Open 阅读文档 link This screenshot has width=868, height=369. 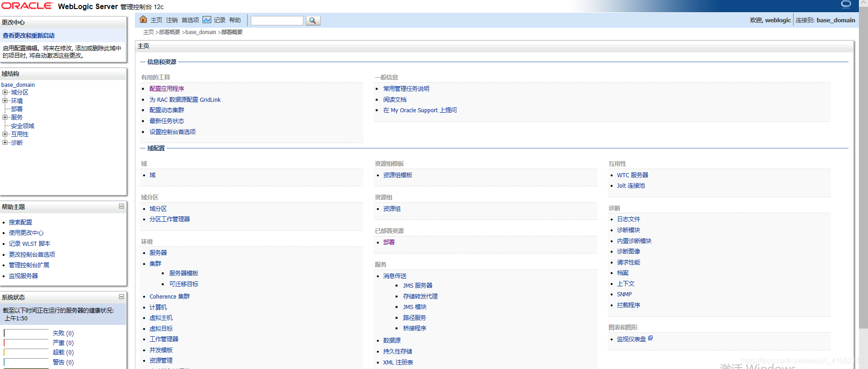[x=395, y=100]
